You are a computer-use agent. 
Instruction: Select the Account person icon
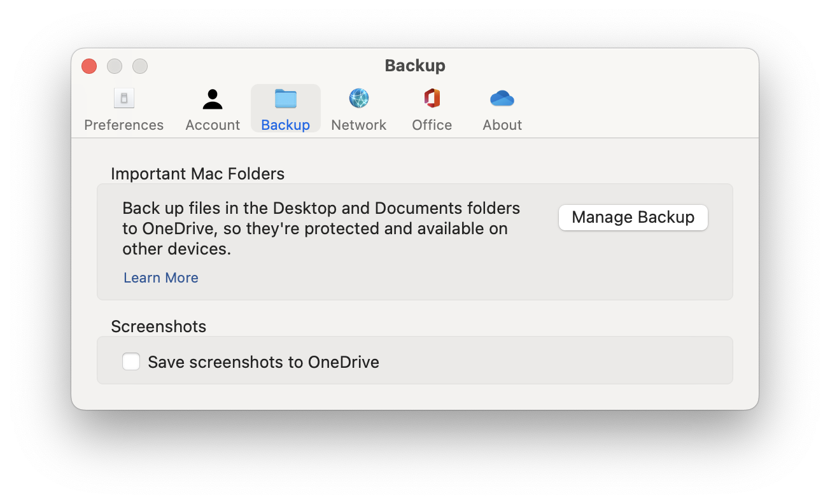click(213, 99)
